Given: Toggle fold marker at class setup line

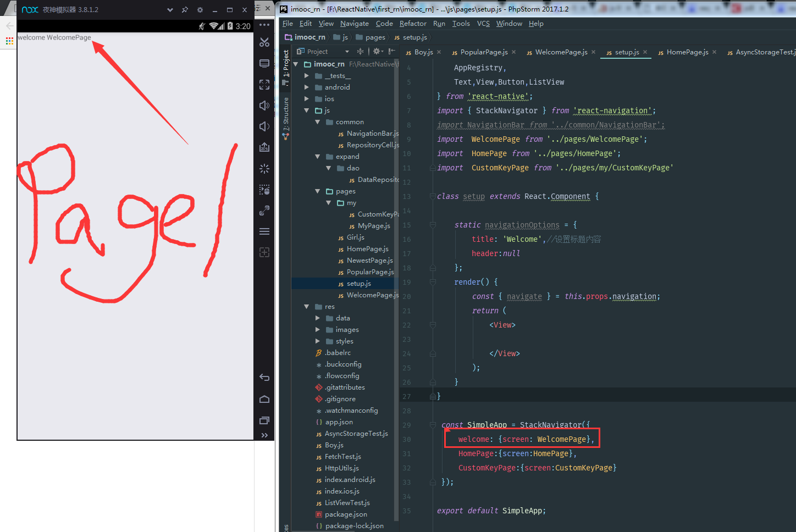Looking at the screenshot, I should 433,196.
